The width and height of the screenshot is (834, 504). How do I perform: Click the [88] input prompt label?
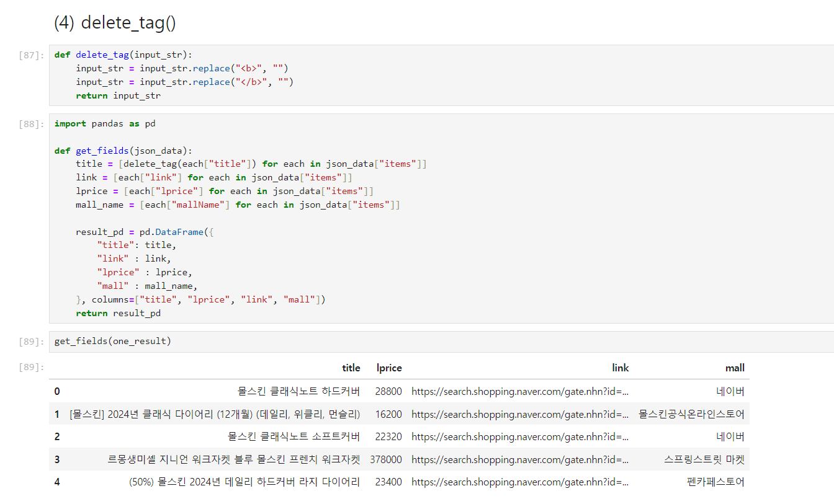point(31,124)
